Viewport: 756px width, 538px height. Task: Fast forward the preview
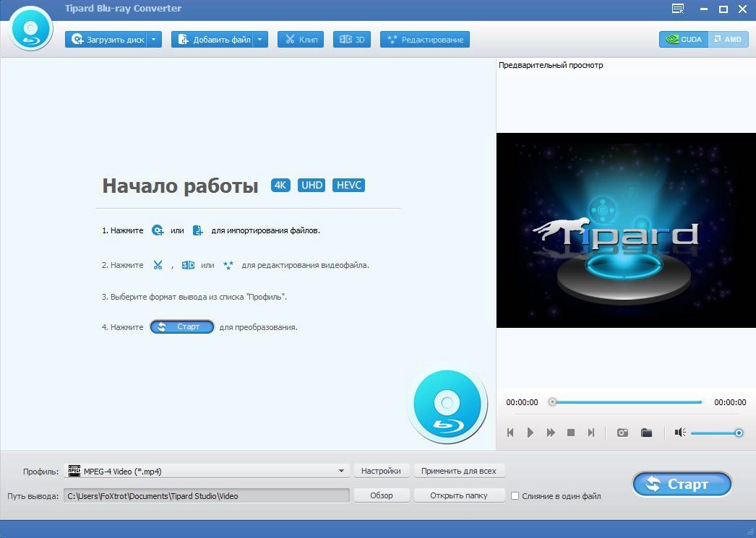coord(551,433)
